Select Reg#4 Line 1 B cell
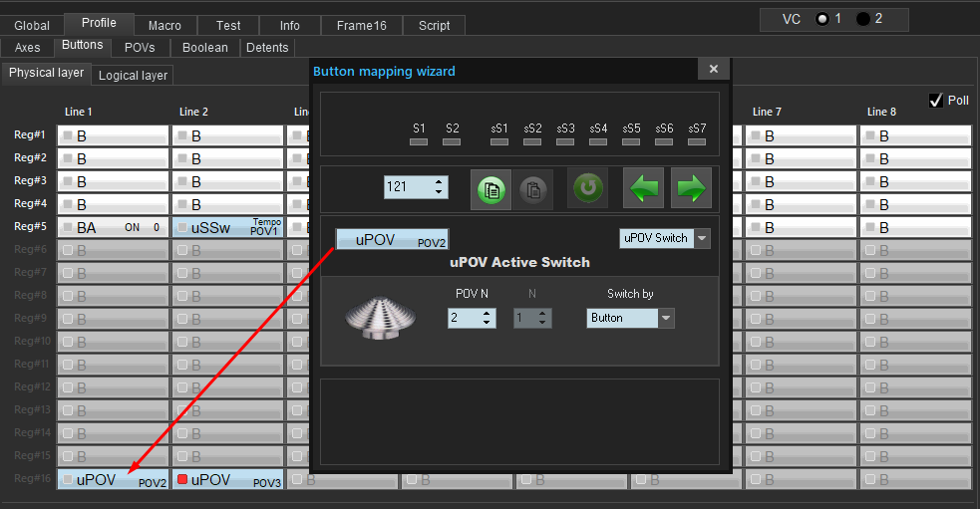 [x=113, y=204]
